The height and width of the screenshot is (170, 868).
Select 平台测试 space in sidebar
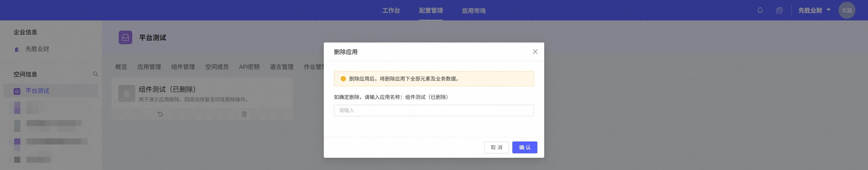coord(51,91)
